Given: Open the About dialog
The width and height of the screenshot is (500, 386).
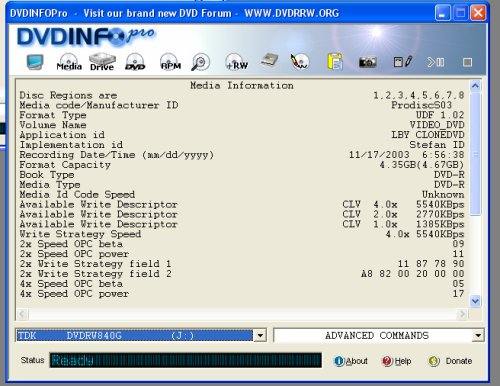Looking at the screenshot, I should (x=350, y=361).
